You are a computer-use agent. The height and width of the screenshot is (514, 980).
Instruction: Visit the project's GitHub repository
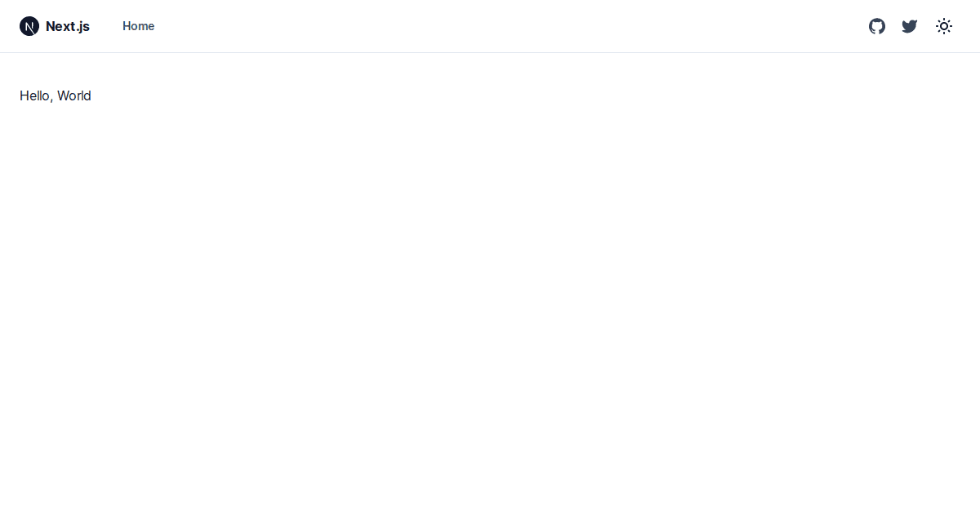pyautogui.click(x=877, y=26)
